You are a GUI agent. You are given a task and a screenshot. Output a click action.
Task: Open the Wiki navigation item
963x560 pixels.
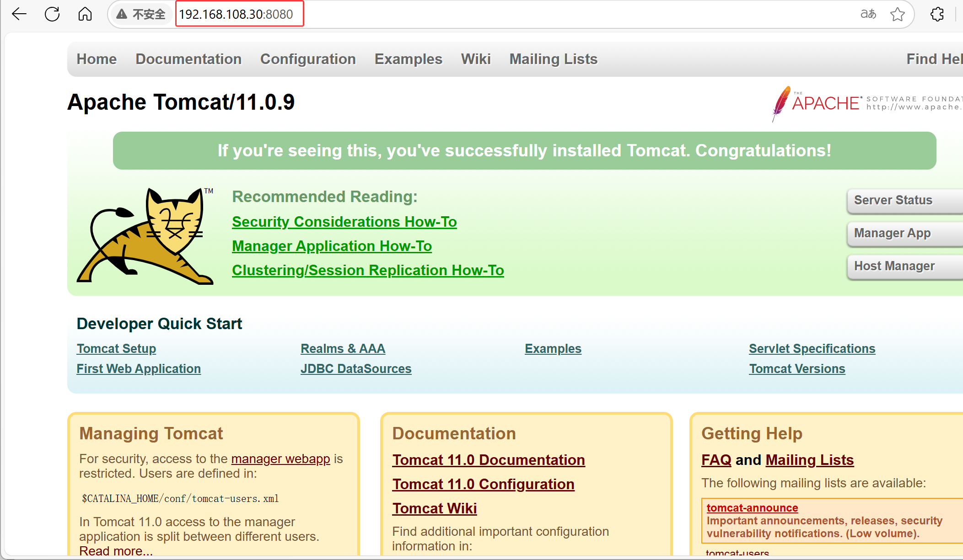coord(476,59)
